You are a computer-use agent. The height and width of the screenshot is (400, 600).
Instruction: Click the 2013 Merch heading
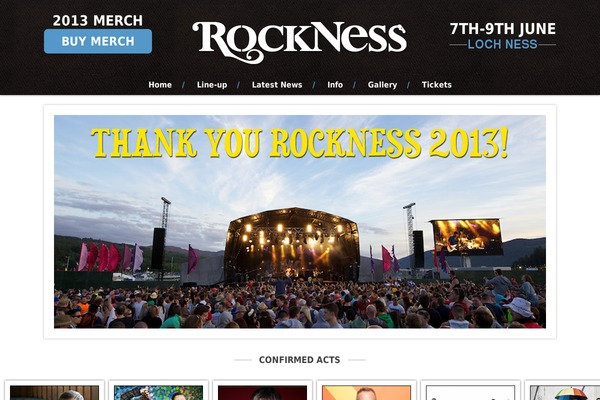click(98, 21)
